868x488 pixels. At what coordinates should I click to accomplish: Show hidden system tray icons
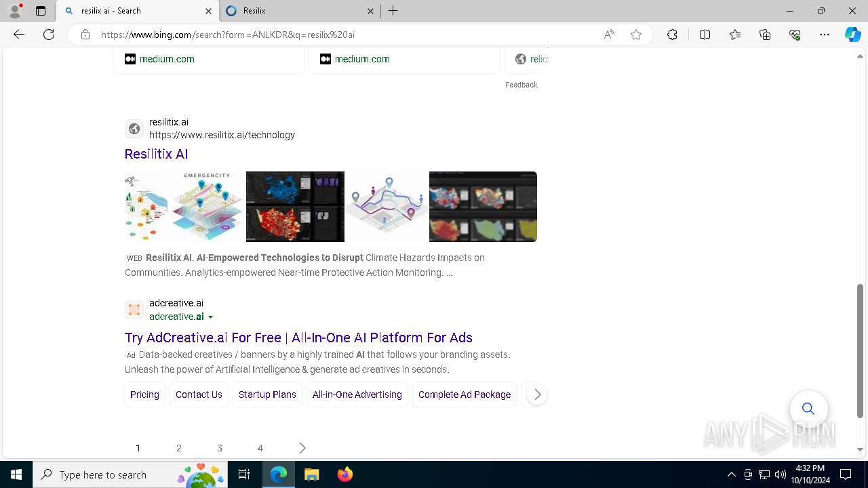click(x=731, y=474)
